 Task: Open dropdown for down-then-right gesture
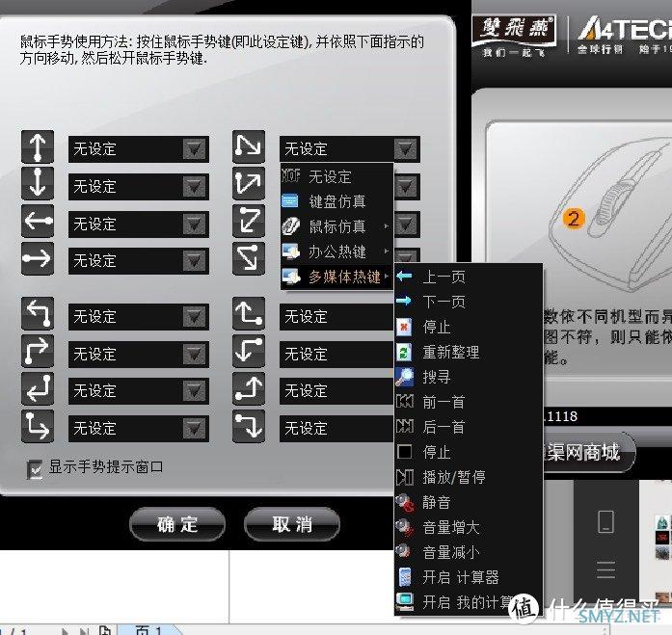click(194, 428)
